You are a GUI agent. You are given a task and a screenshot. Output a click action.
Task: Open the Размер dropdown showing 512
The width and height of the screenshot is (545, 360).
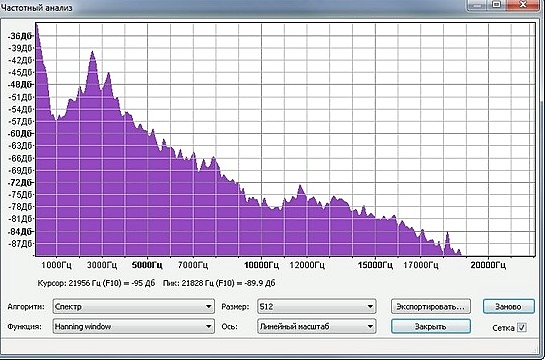pos(317,306)
